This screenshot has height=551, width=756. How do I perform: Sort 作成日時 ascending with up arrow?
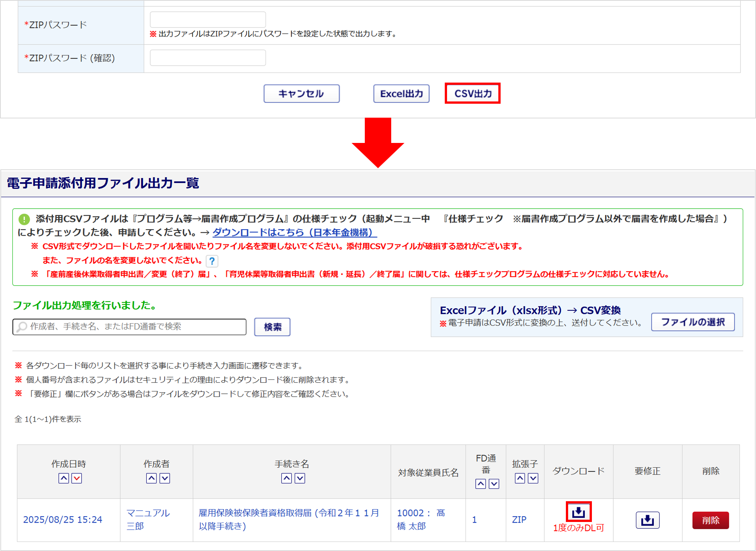tap(64, 478)
